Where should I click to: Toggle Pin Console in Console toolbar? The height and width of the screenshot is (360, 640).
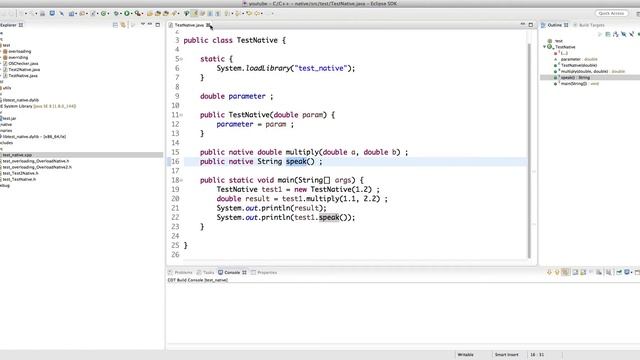point(619,272)
